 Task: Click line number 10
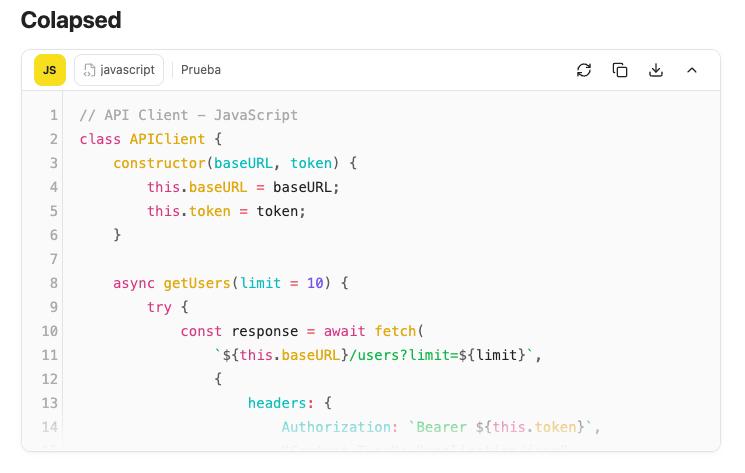point(50,331)
